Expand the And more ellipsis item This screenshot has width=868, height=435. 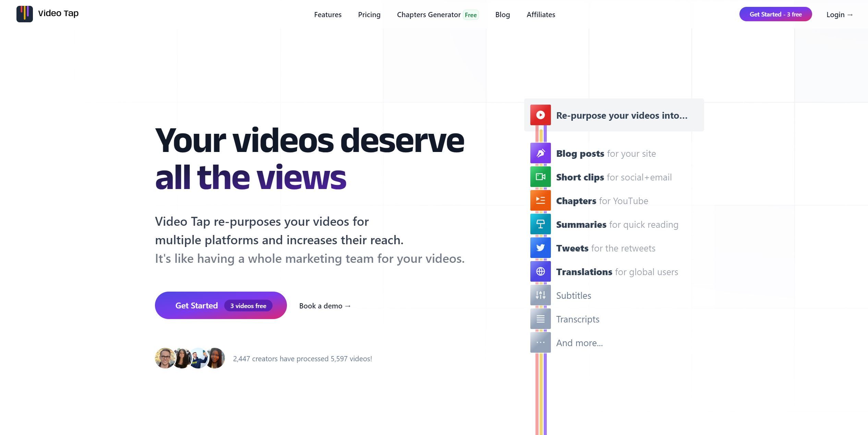point(540,342)
